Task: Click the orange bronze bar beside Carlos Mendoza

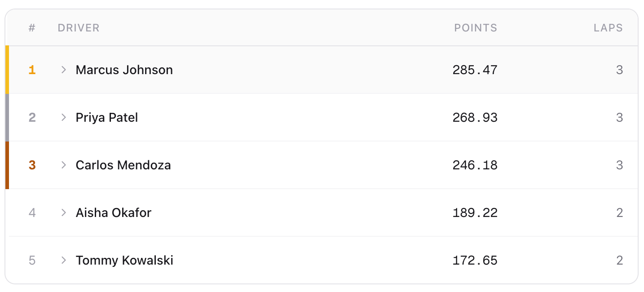Action: [7, 165]
